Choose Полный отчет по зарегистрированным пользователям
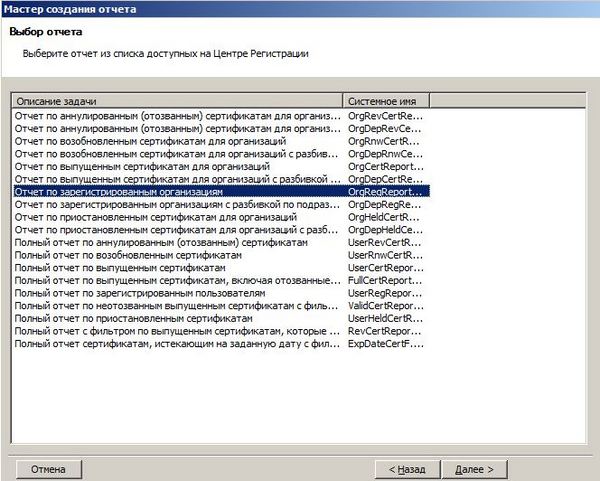Image resolution: width=600 pixels, height=481 pixels. coord(221,293)
